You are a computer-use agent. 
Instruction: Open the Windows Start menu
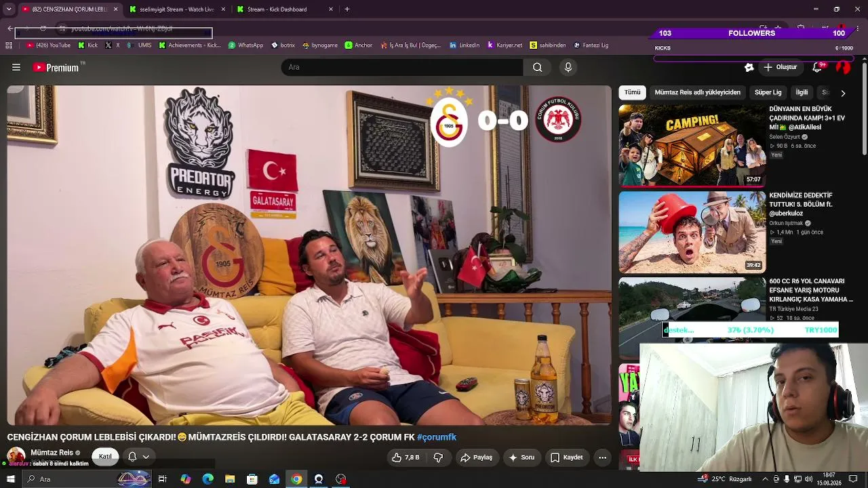(x=10, y=479)
